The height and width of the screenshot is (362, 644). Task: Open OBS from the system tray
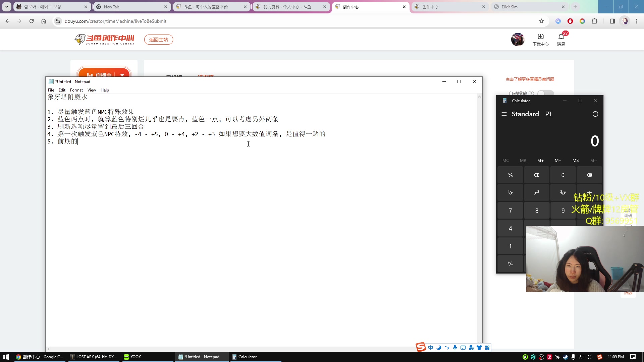(541, 357)
